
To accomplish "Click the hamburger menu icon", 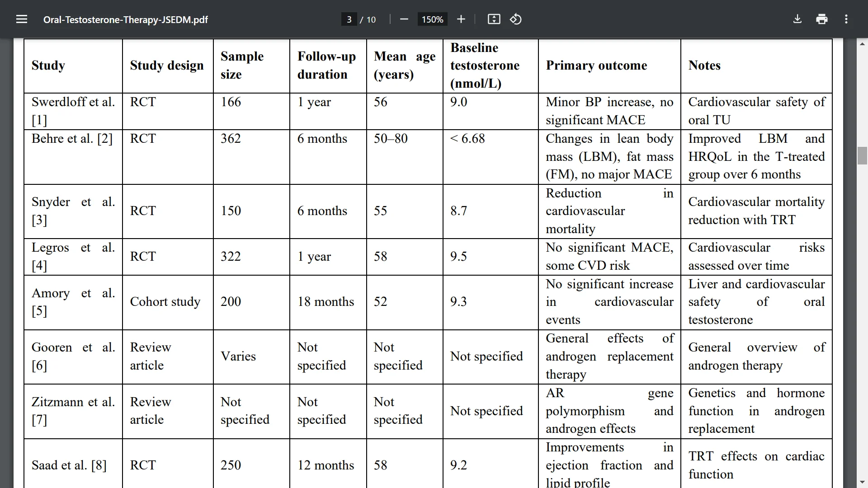I will point(21,19).
